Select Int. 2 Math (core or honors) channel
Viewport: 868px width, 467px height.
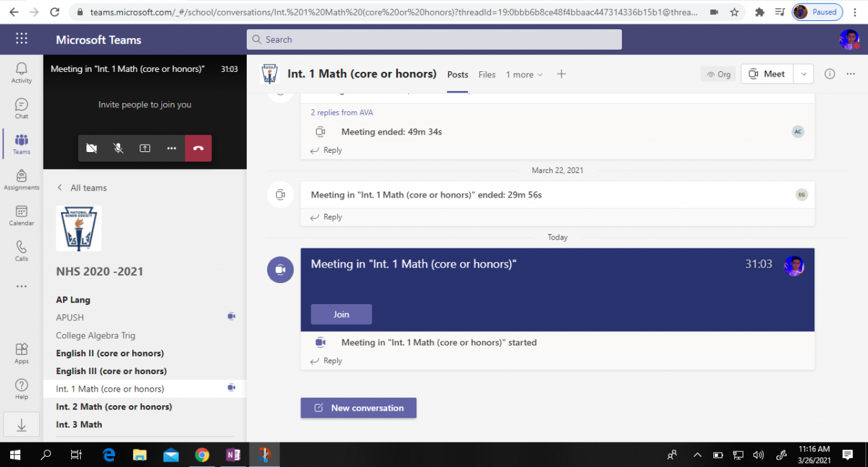[114, 407]
